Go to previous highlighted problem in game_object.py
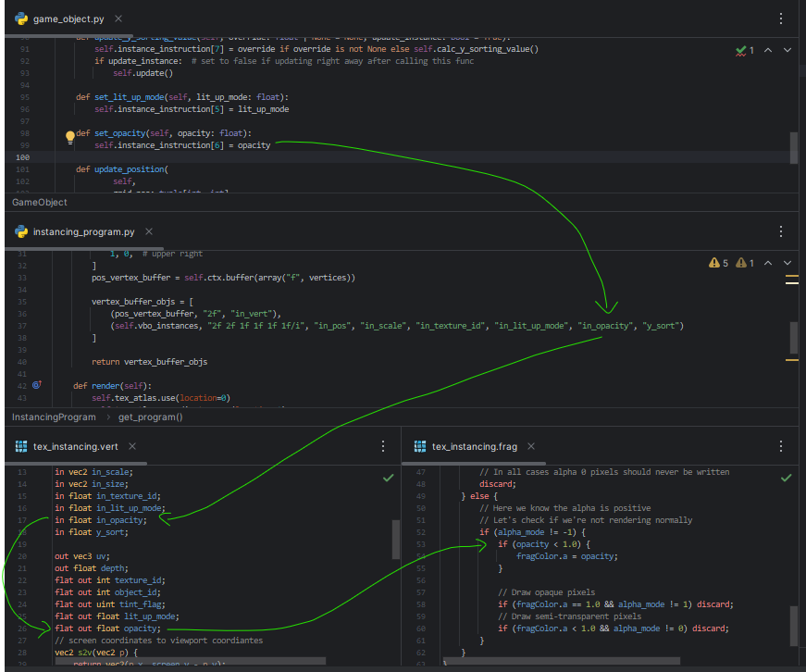Image resolution: width=806 pixels, height=672 pixels. coord(767,50)
